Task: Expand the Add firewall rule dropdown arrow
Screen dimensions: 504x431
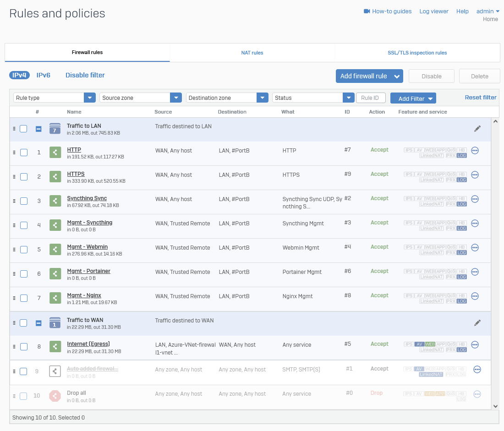Action: (x=397, y=76)
